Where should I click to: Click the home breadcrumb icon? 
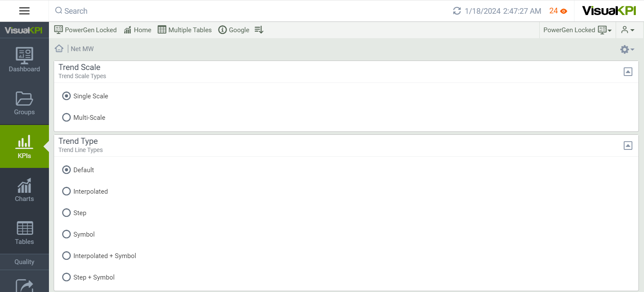click(59, 49)
